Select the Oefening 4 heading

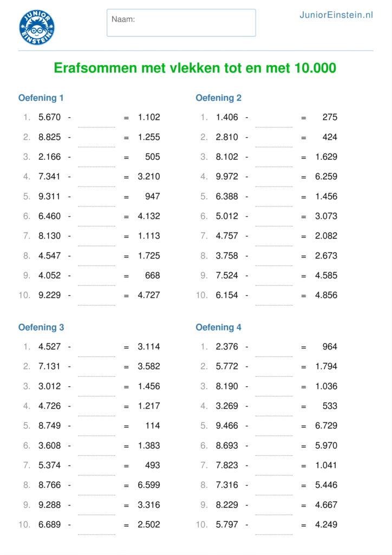click(219, 327)
